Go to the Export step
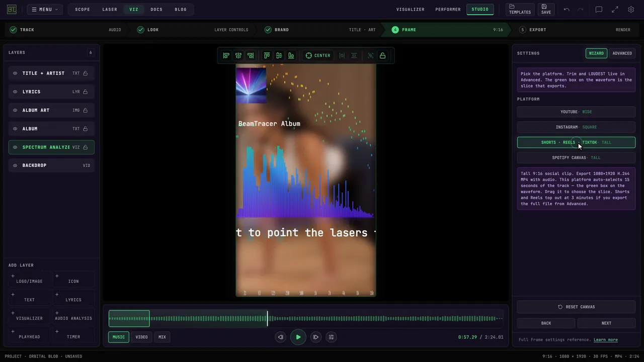The height and width of the screenshot is (362, 644). point(574,30)
